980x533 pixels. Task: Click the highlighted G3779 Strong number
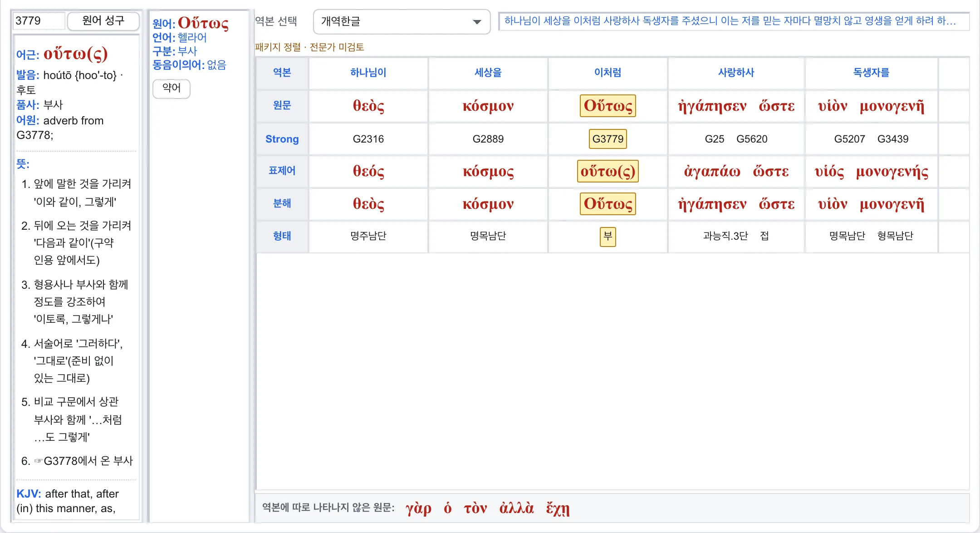tap(608, 139)
